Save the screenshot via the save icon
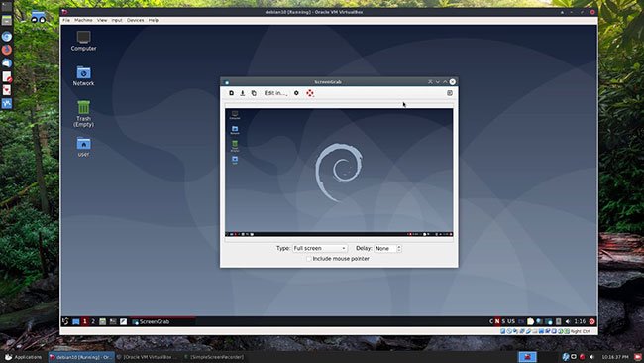This screenshot has height=363, width=644. (243, 93)
